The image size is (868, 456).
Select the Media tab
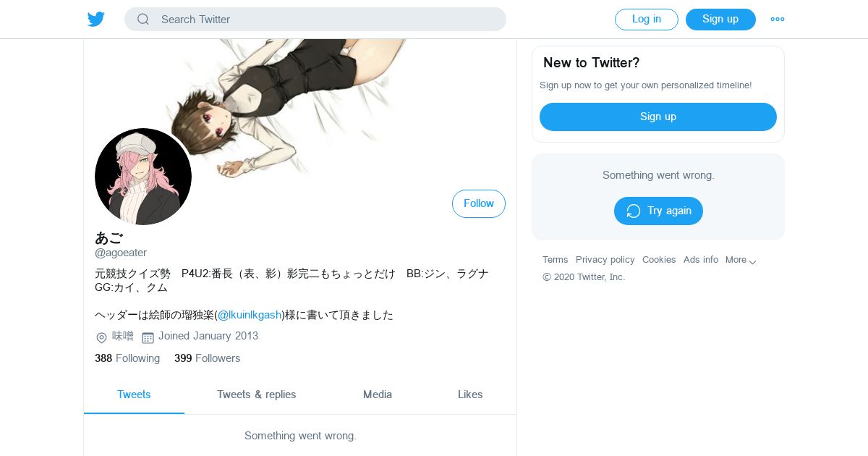click(378, 394)
